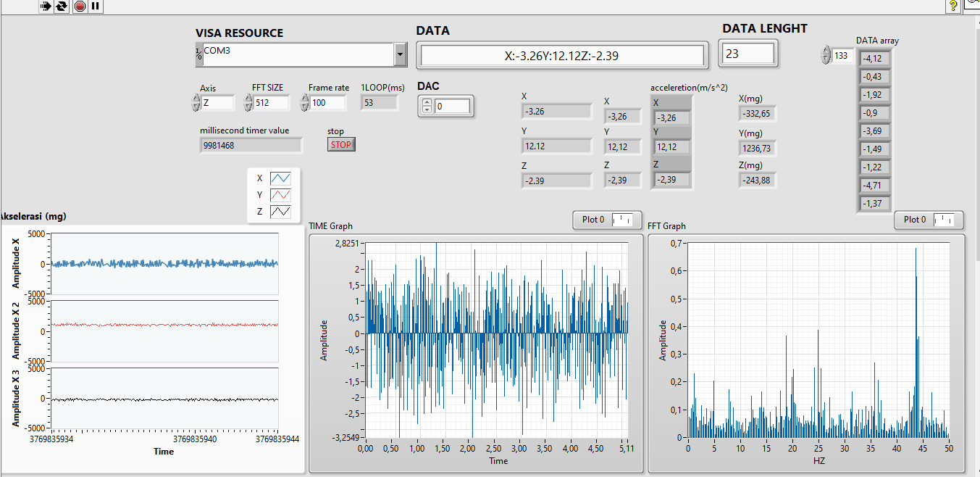Click the FFT Graph HZ axis label
980x477 pixels.
tap(818, 460)
